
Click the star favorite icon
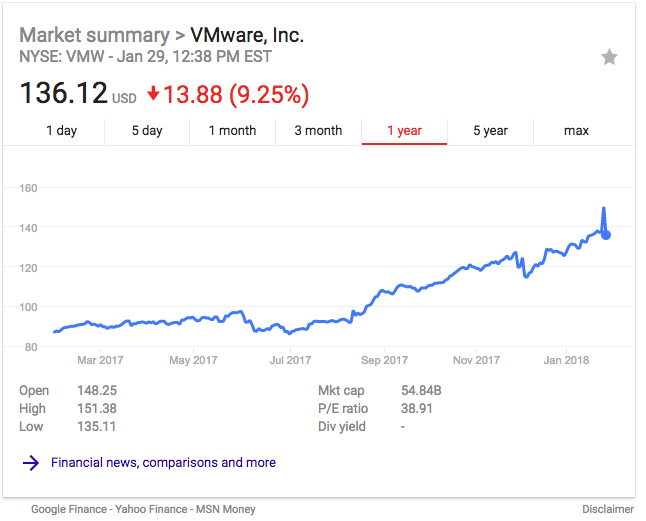click(609, 57)
